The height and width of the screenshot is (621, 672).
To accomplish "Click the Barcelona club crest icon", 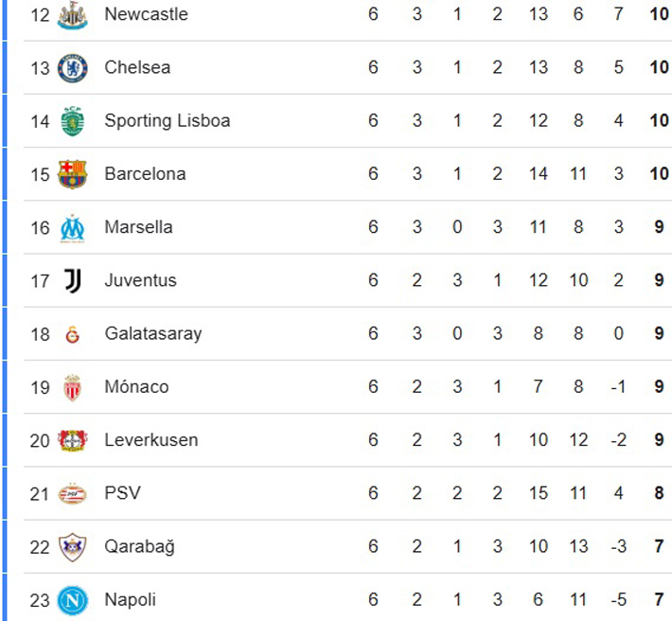I will (72, 174).
